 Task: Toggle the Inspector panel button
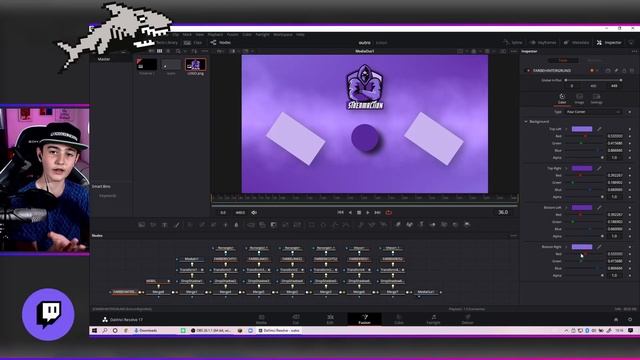pos(609,42)
